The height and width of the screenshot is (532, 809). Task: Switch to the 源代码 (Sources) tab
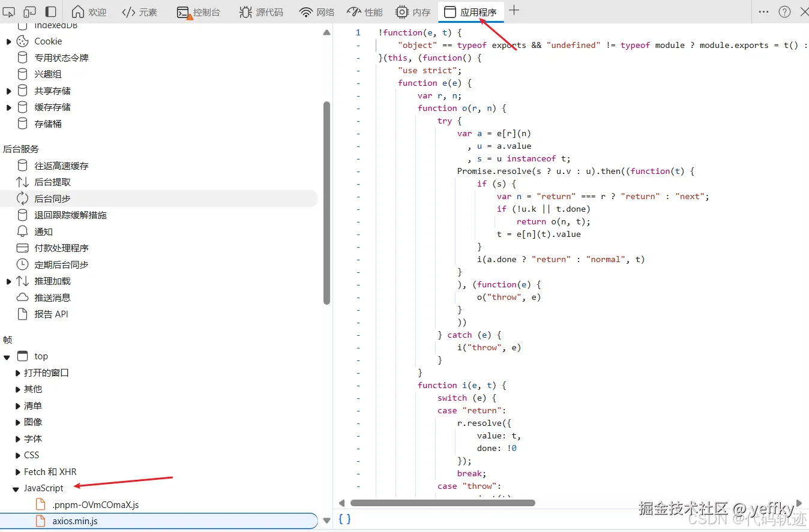pos(261,12)
